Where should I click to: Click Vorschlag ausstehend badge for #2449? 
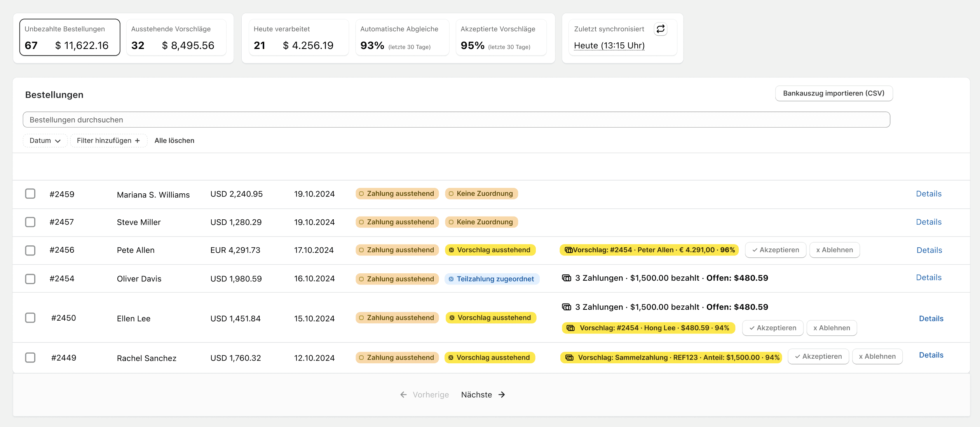click(490, 358)
